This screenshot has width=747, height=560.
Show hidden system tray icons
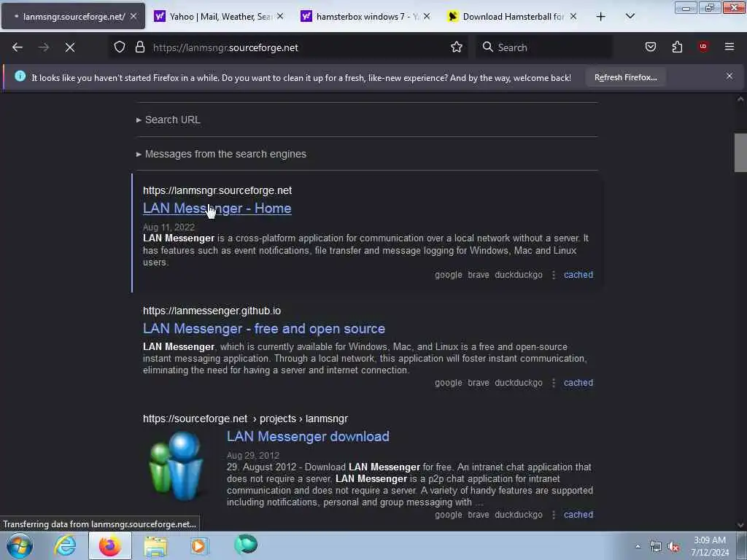(x=638, y=546)
